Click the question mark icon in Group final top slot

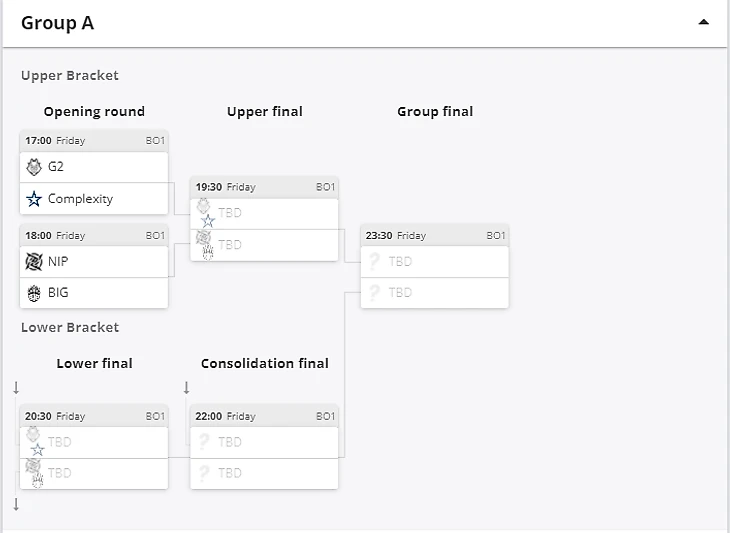pos(375,261)
